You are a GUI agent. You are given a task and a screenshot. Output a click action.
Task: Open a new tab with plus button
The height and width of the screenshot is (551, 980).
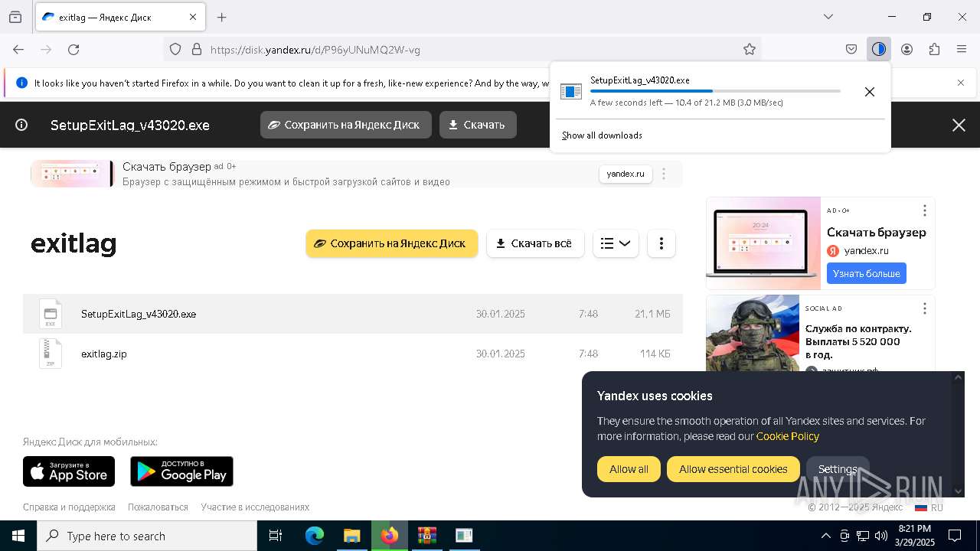pos(222,17)
